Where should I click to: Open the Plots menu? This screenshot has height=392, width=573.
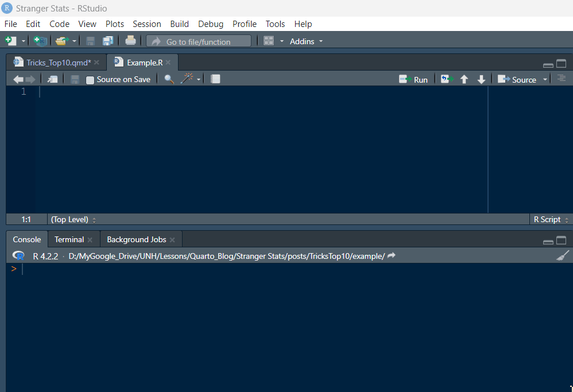[115, 24]
